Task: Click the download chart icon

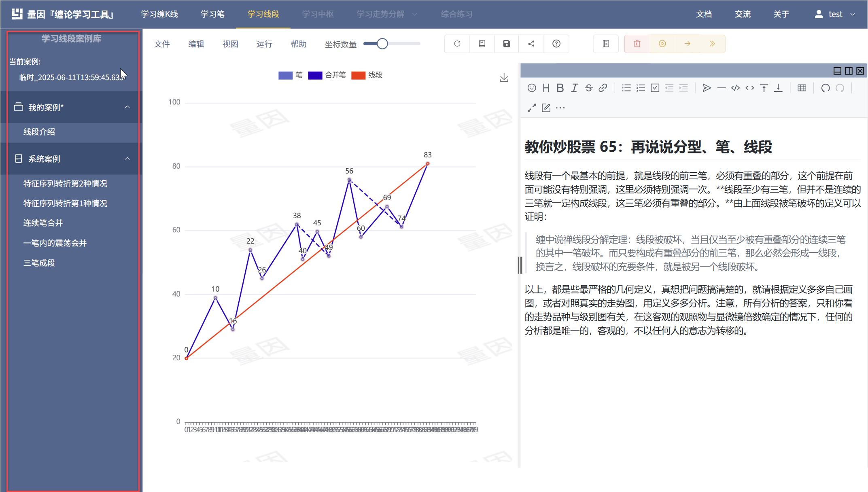Action: coord(504,77)
